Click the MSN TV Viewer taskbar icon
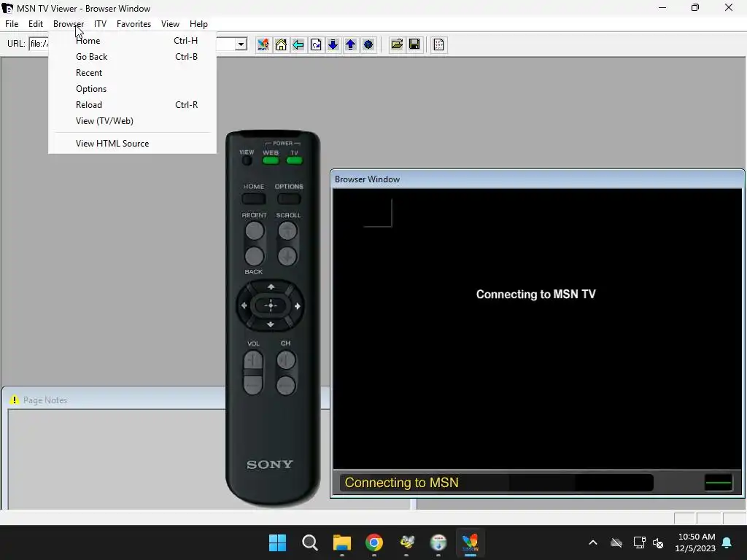 tap(471, 542)
